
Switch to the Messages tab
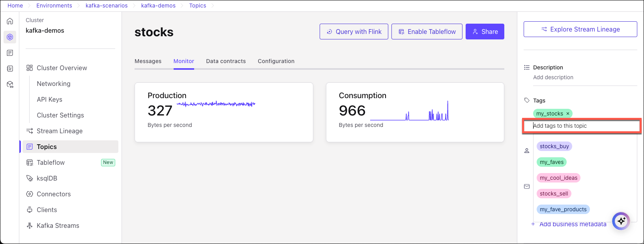(148, 61)
